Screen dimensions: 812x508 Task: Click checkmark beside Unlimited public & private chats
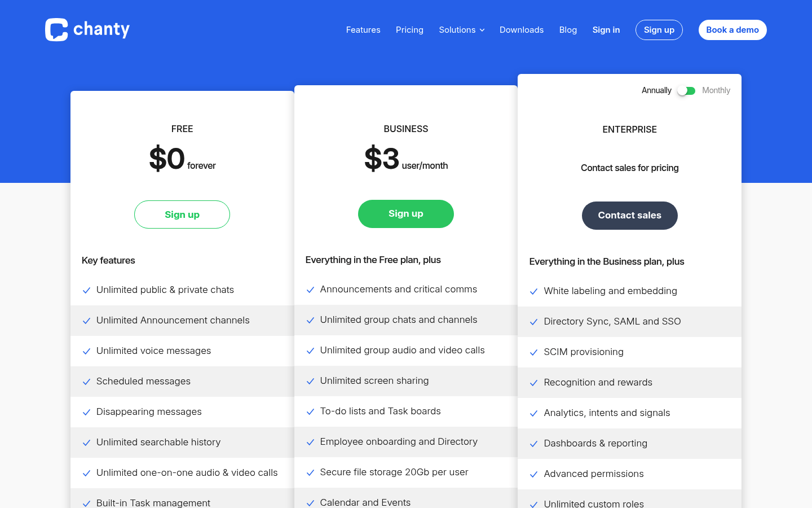tap(87, 291)
